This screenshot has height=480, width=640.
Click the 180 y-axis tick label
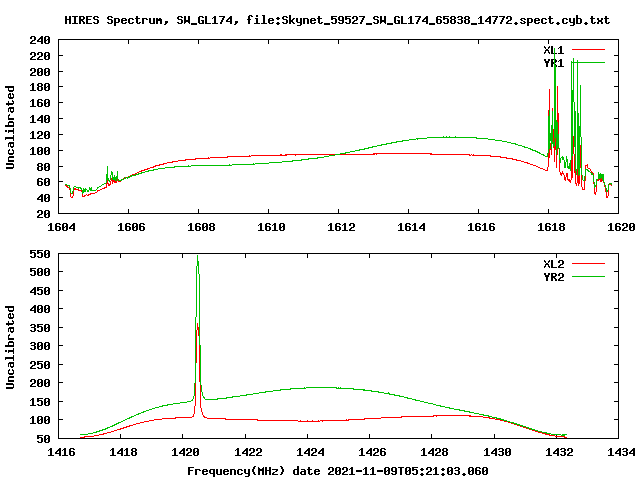point(40,87)
